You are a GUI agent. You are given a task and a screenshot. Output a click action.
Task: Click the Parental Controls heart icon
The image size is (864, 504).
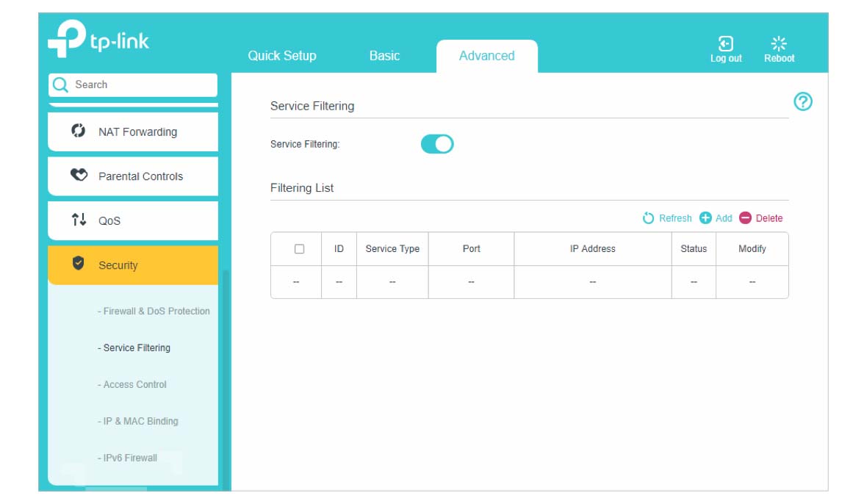tap(79, 175)
